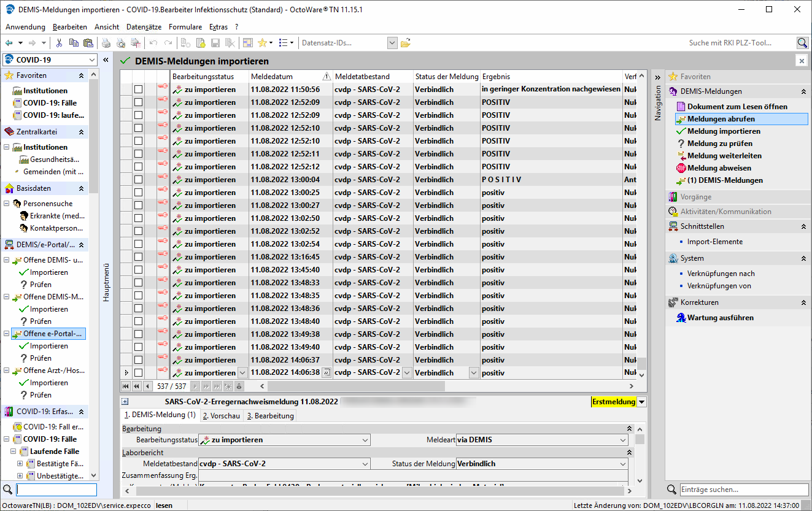
Task: Open the COVID-19 module dropdown
Action: (92, 60)
